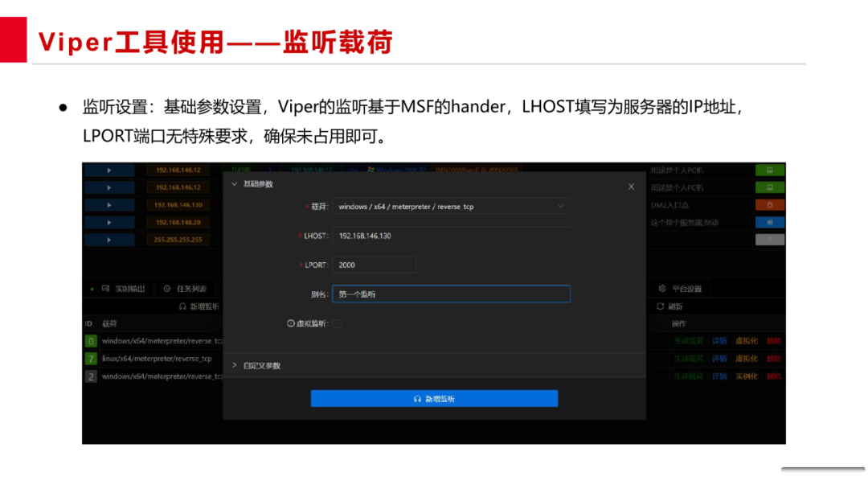
Task: Open the 平台设置 tab
Action: click(681, 289)
